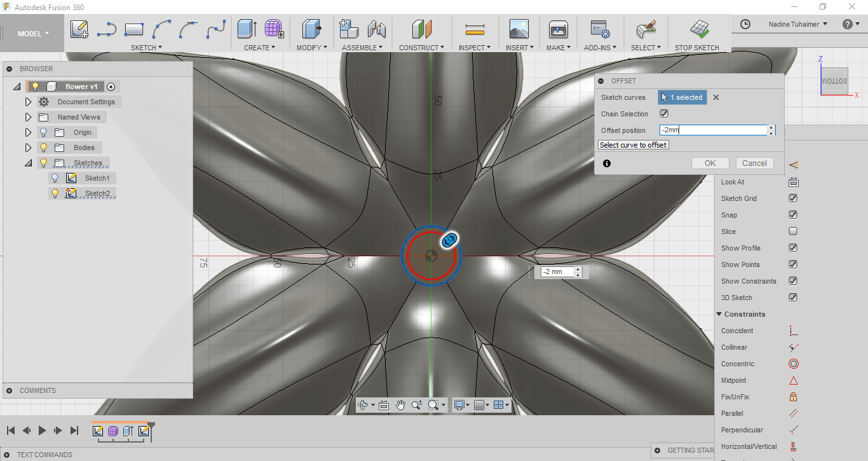The width and height of the screenshot is (868, 461).
Task: Click the New Component assemble icon
Action: pos(349,29)
